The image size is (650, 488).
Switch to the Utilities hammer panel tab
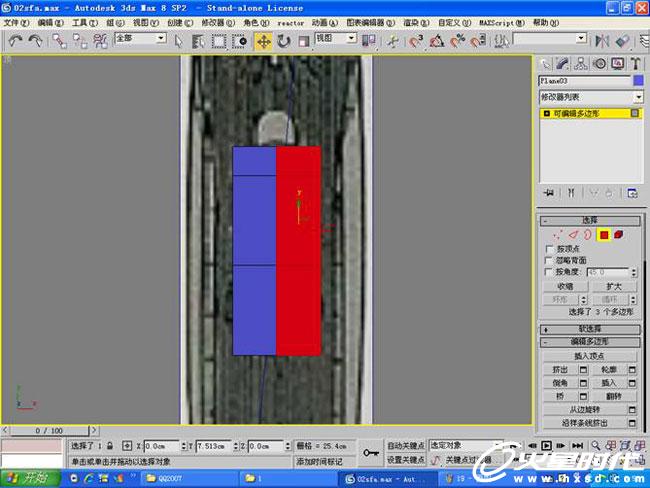tap(635, 63)
